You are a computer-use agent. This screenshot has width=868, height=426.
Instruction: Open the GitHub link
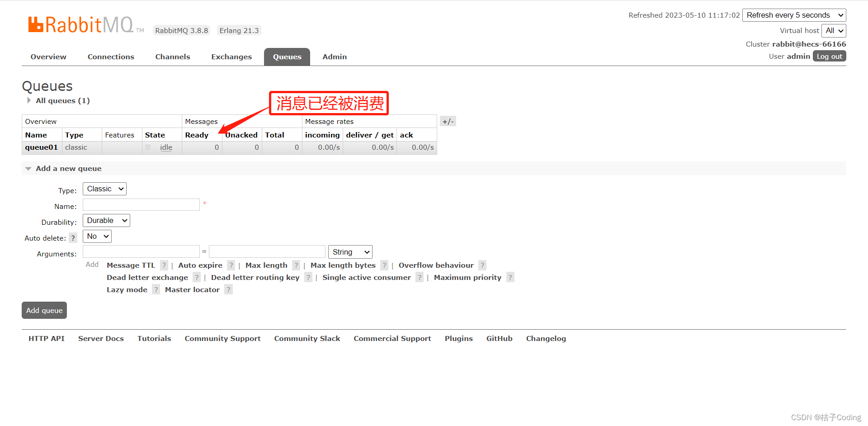pyautogui.click(x=500, y=339)
